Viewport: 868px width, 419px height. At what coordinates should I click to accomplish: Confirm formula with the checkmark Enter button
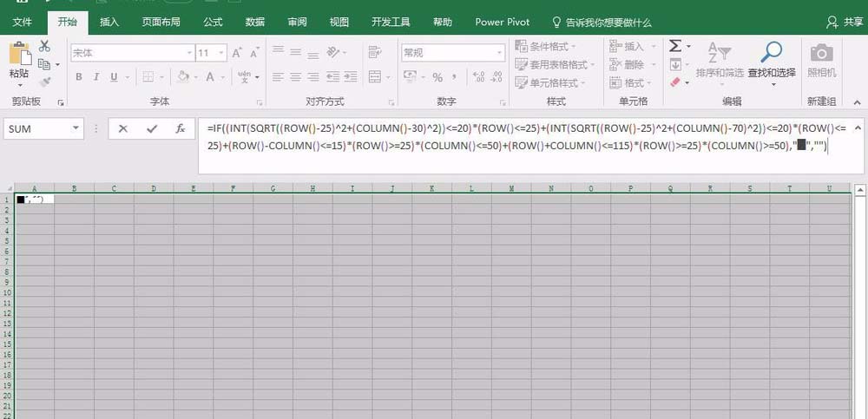click(x=152, y=128)
